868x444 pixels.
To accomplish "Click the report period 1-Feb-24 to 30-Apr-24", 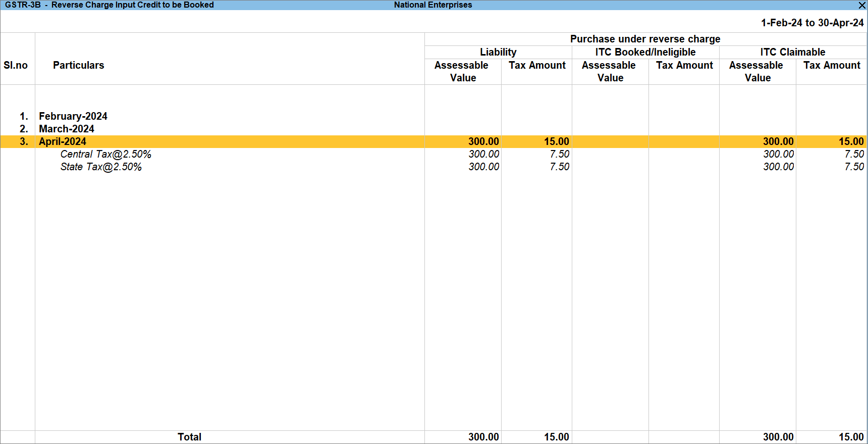I will pyautogui.click(x=812, y=23).
